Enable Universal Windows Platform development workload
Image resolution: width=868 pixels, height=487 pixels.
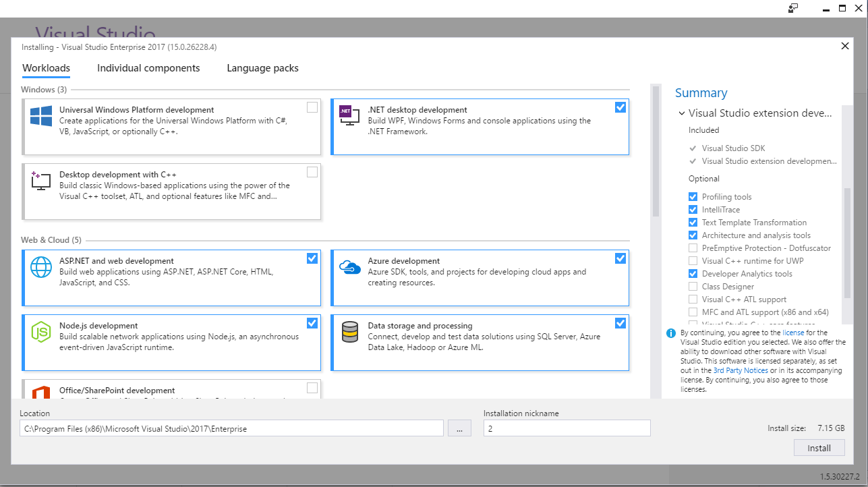(312, 107)
